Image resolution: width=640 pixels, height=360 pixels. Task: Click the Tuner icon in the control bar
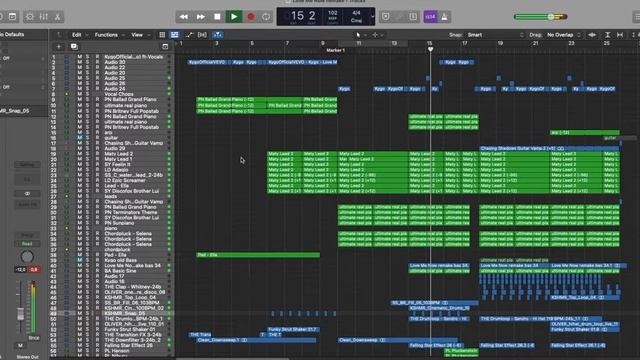[x=399, y=17]
